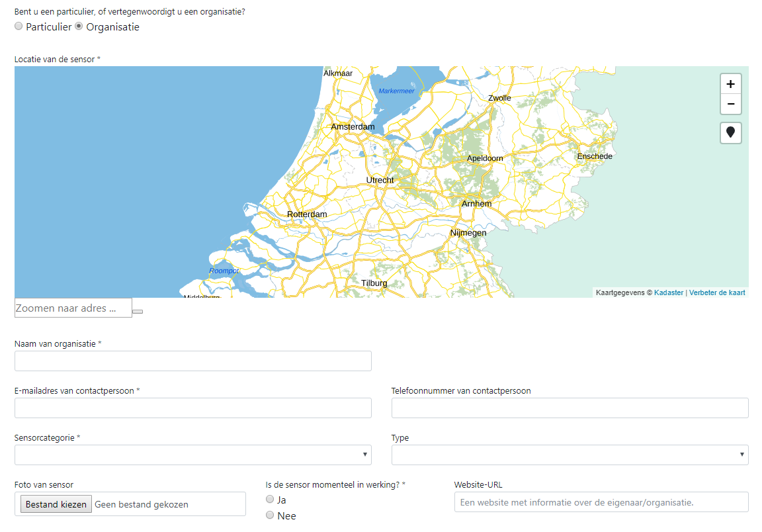Zoom out on the map
Viewport: 762px width, 532px height.
pos(730,104)
